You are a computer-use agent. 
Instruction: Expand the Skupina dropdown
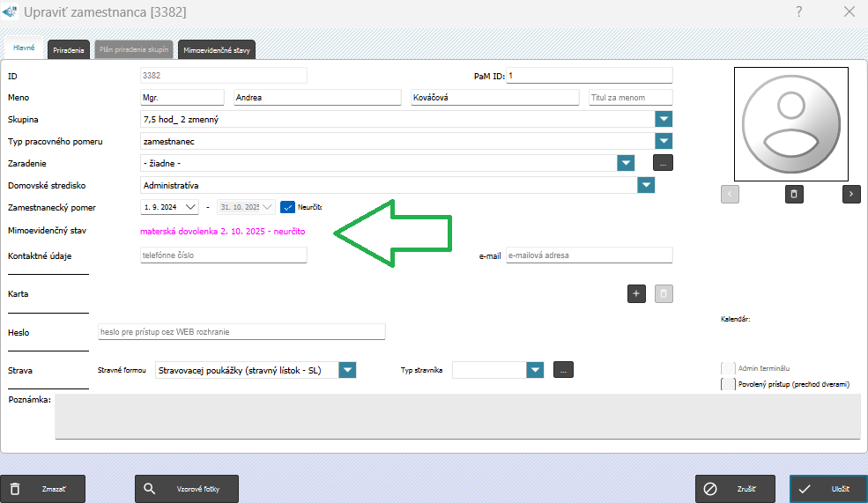pyautogui.click(x=664, y=119)
